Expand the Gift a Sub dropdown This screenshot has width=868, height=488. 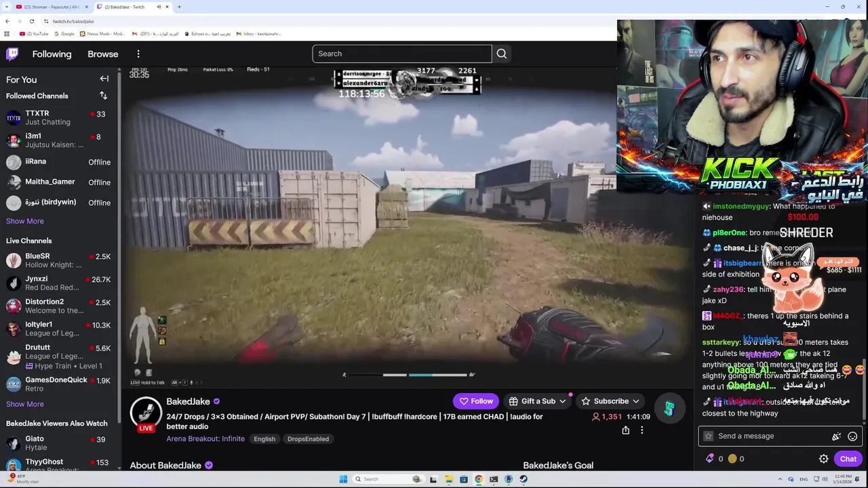(x=562, y=401)
